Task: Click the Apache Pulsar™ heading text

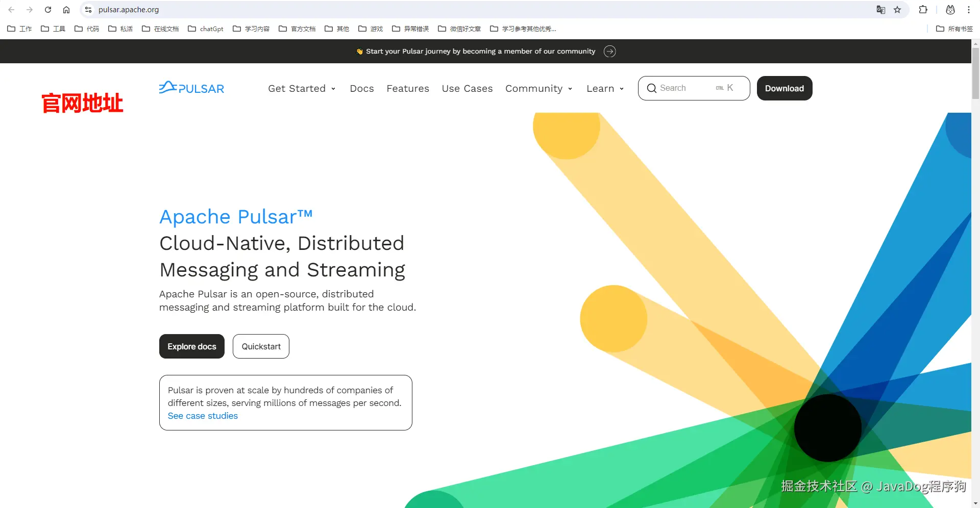Action: pos(236,217)
